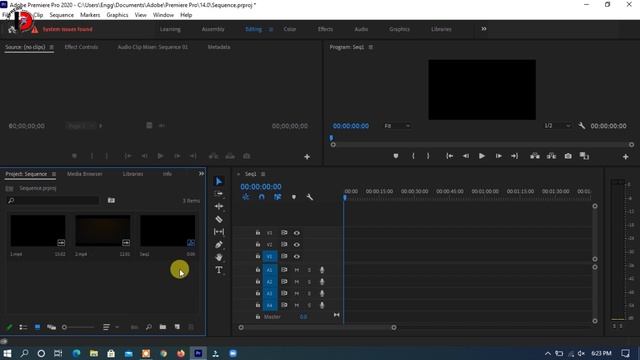Open Comparison View in Program monitor
This screenshot has width=640, height=360.
[584, 156]
